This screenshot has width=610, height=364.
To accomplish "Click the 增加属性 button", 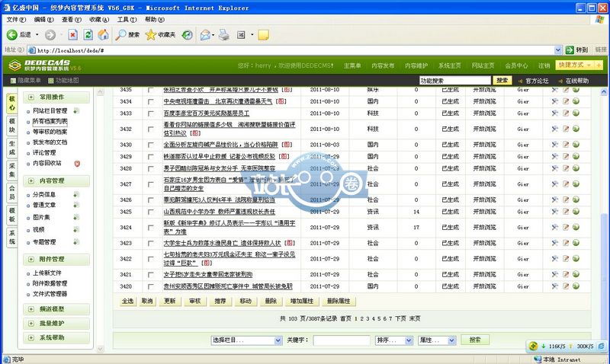I will tap(302, 301).
